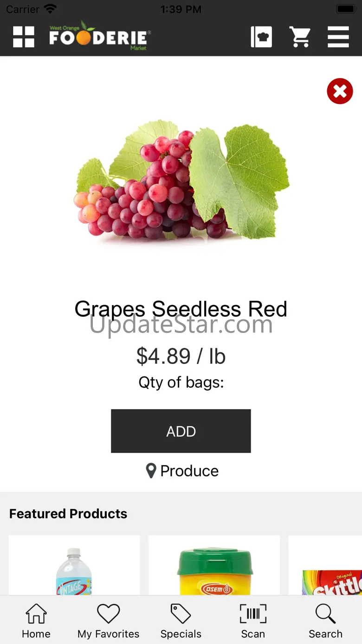Close the product detail with red X
Viewport: 362px width, 644px height.
pos(340,91)
